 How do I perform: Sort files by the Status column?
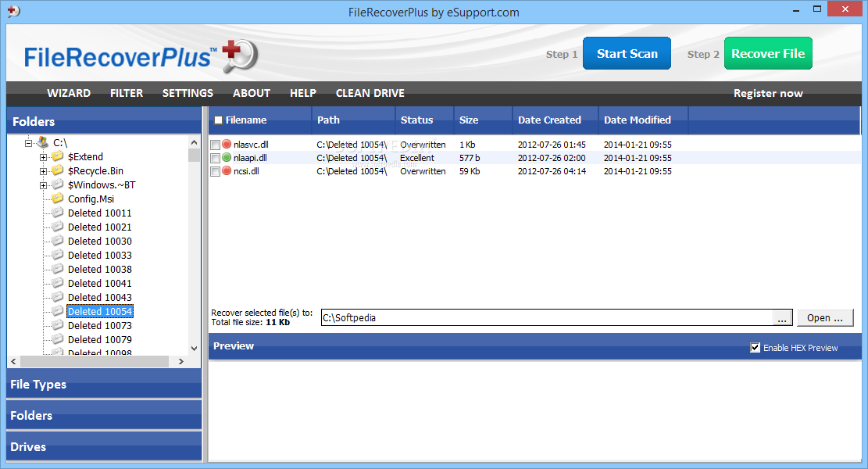click(424, 120)
